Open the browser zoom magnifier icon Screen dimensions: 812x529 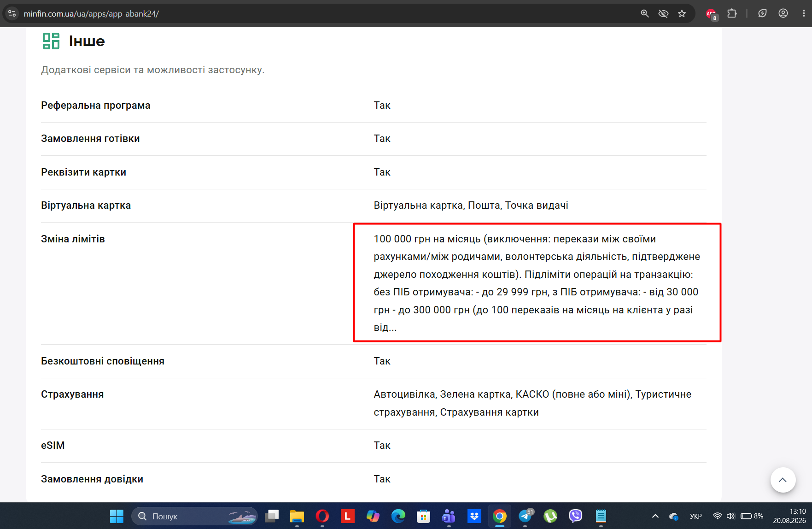pos(645,14)
